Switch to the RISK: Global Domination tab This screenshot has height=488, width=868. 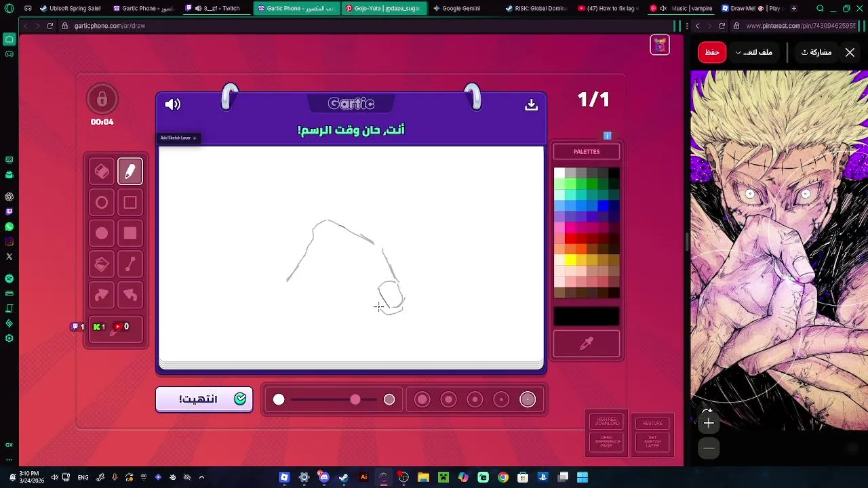pos(536,8)
